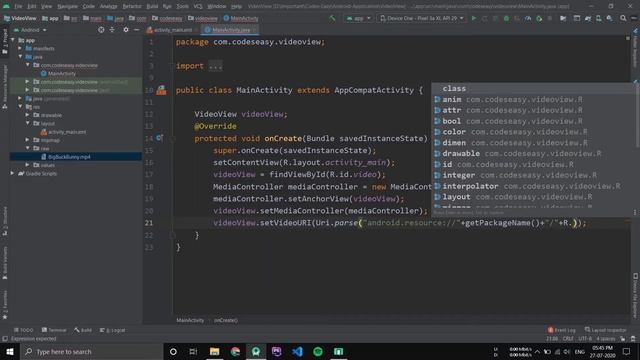Open the TODO tool window
Image resolution: width=640 pixels, height=360 pixels.
pos(23,330)
